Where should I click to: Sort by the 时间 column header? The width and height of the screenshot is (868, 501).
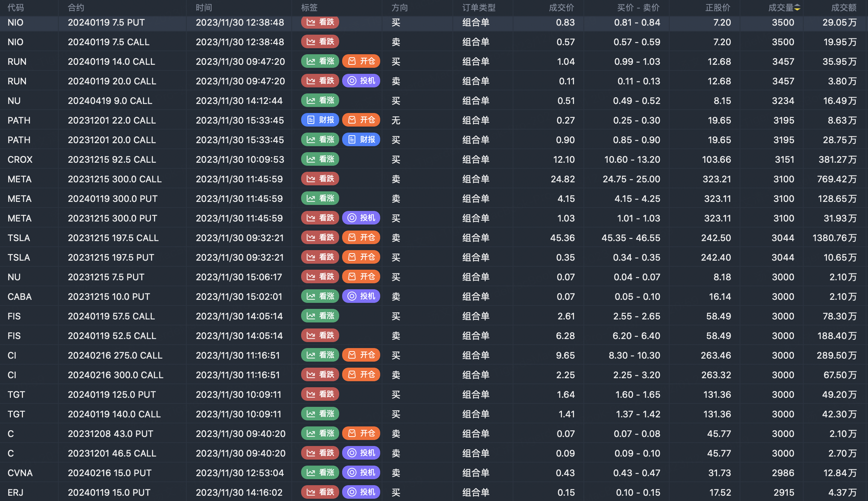point(204,8)
